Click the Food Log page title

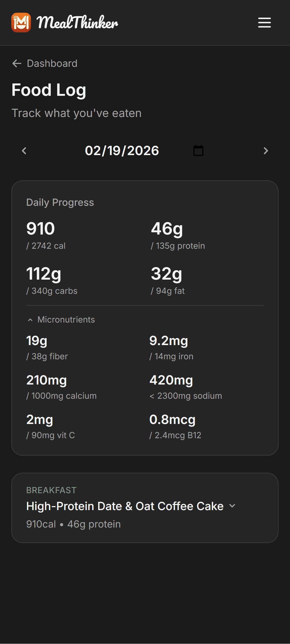[x=49, y=90]
